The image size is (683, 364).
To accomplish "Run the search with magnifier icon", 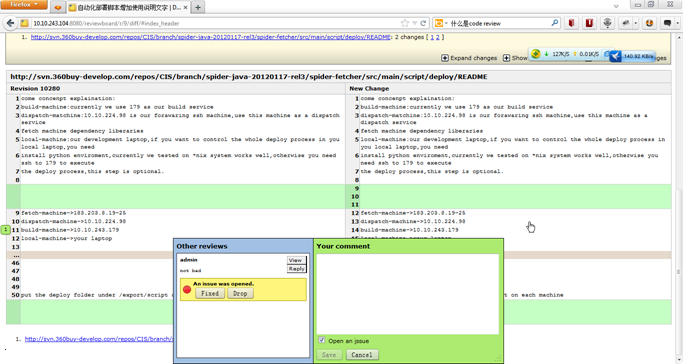I will tap(555, 23).
